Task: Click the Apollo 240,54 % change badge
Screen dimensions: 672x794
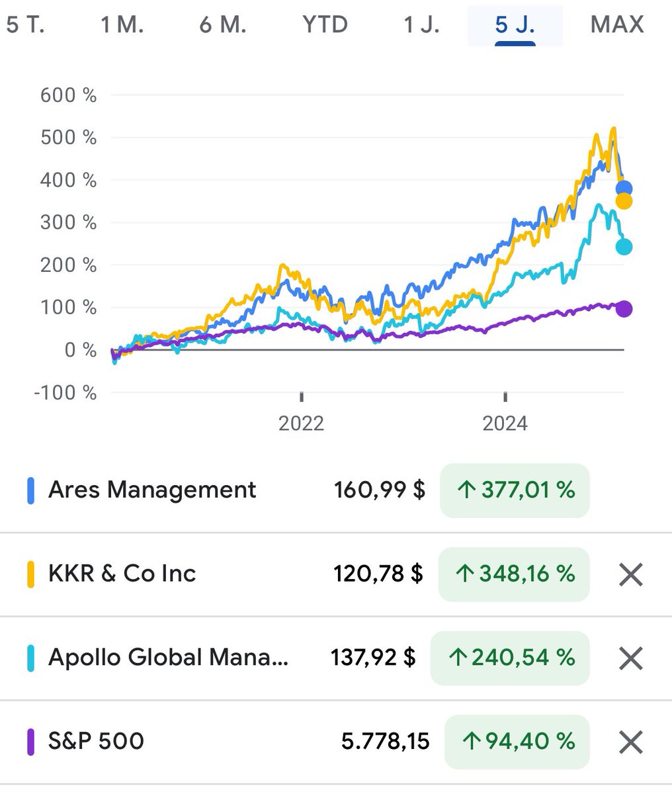Action: 510,658
